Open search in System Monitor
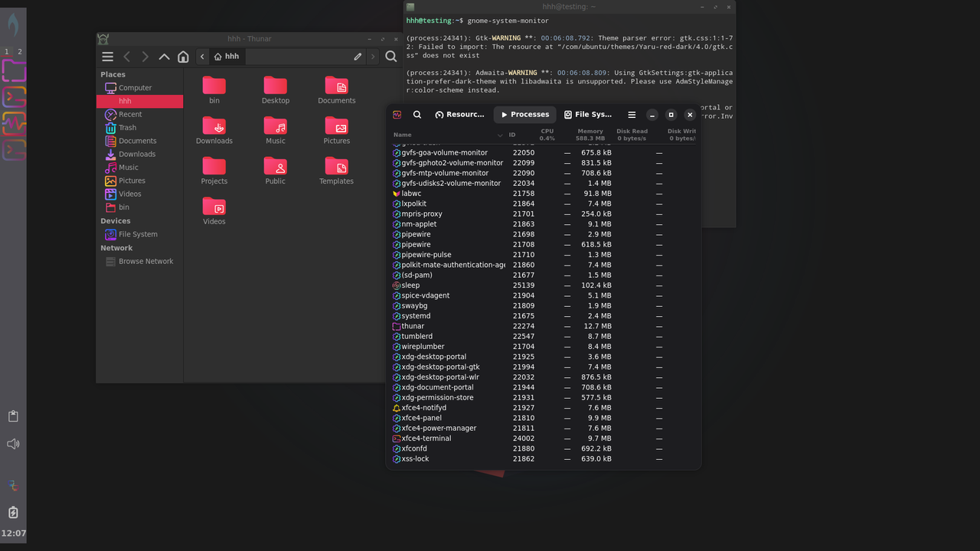980x551 pixels. click(x=417, y=115)
